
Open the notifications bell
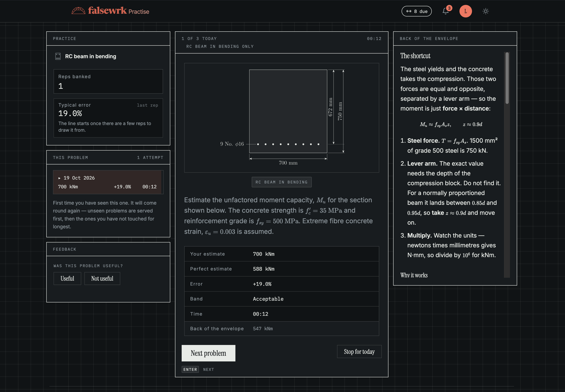pos(446,11)
